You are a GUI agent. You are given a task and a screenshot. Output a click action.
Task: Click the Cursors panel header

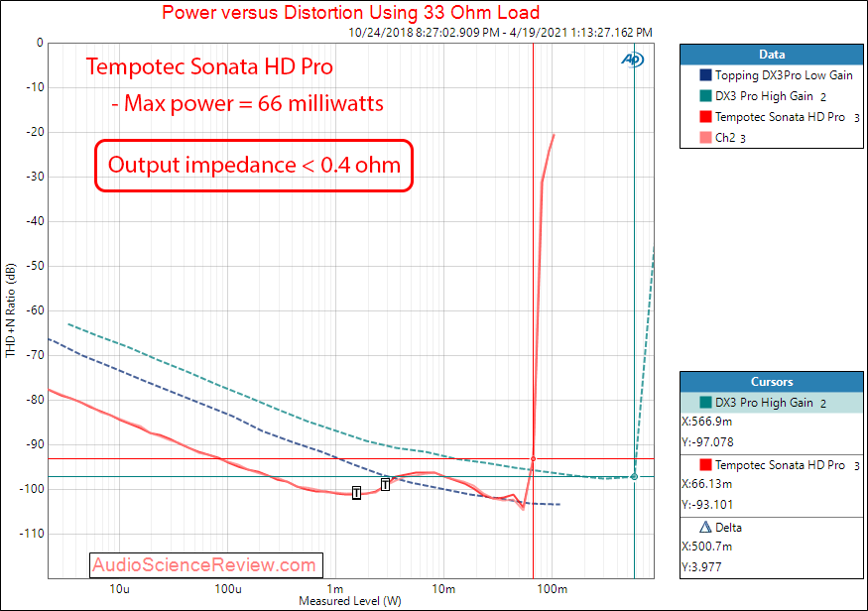(x=771, y=381)
